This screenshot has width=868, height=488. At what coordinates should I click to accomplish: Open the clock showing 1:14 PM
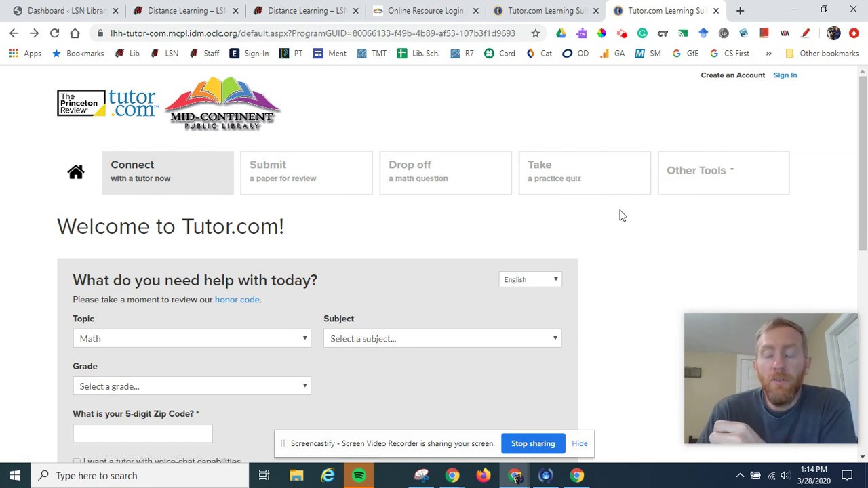[814, 475]
